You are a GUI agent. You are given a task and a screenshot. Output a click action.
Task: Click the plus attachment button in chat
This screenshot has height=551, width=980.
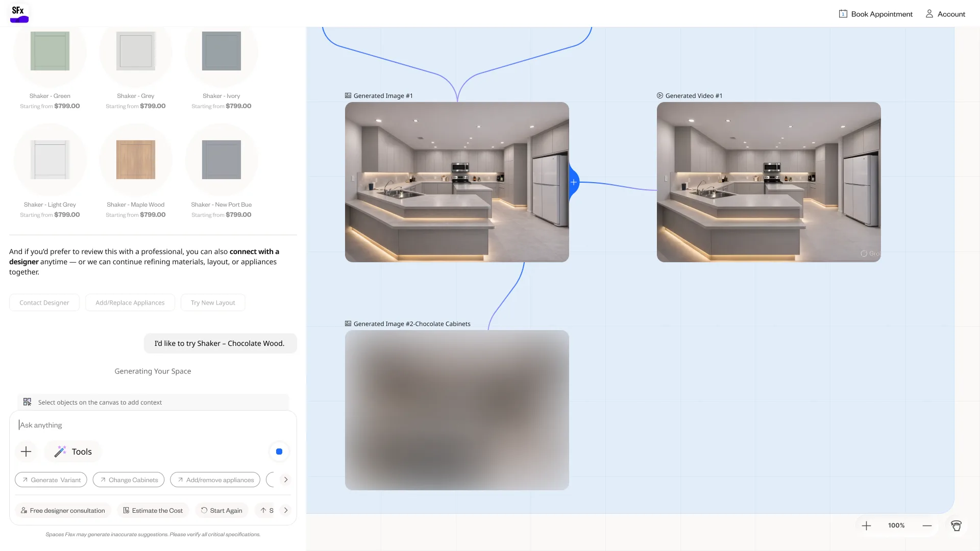tap(26, 452)
